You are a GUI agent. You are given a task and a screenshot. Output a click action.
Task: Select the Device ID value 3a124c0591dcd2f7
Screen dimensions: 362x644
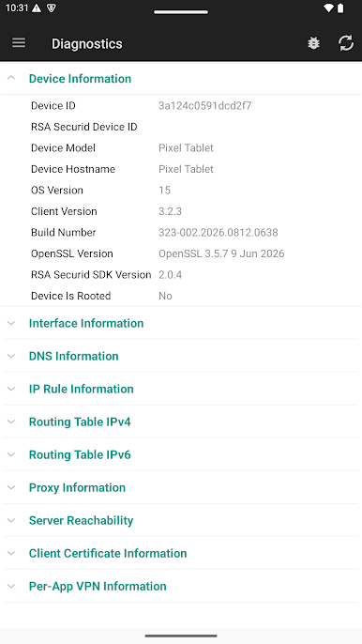[204, 106]
